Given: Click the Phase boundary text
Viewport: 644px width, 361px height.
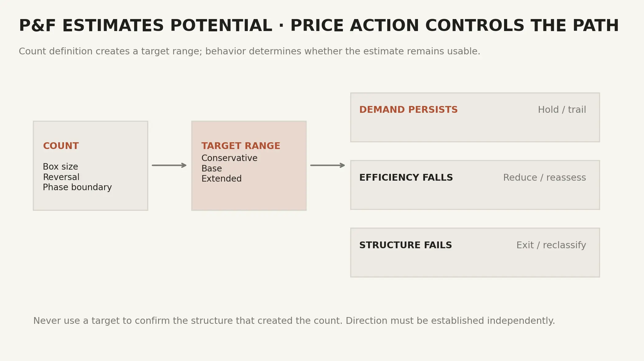Looking at the screenshot, I should point(78,187).
